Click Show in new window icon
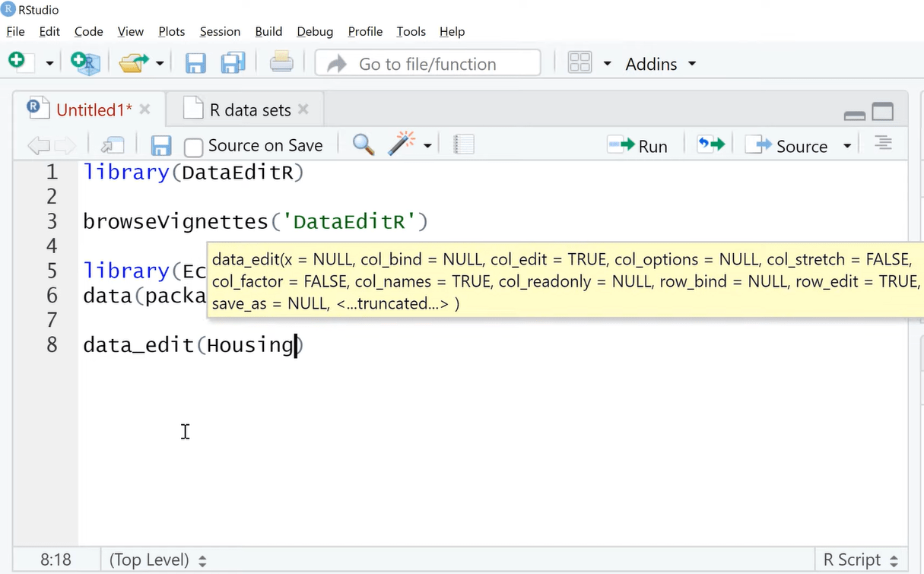This screenshot has height=574, width=924. coord(113,145)
